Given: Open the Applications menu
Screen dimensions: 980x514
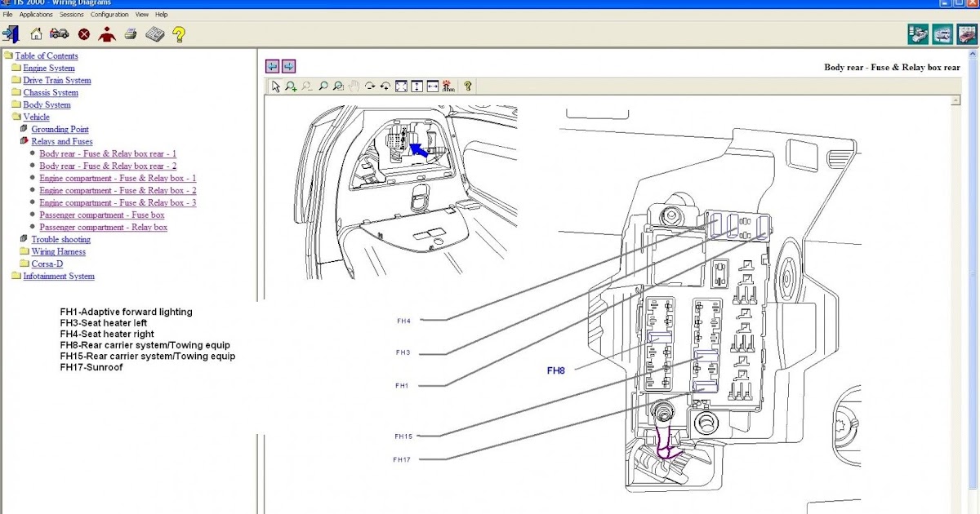Looking at the screenshot, I should [36, 15].
